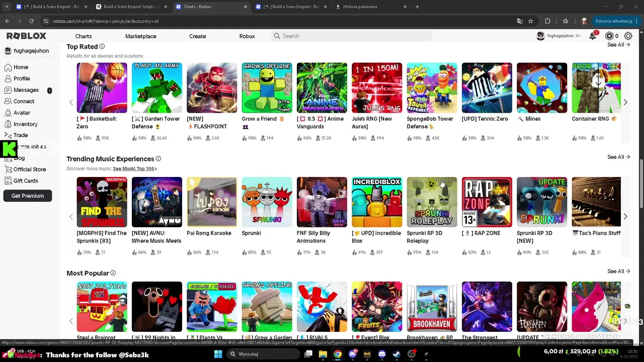Viewport: 644px width, 362px height.
Task: Click the Dokończ aktualizację button
Action: [x=616, y=21]
